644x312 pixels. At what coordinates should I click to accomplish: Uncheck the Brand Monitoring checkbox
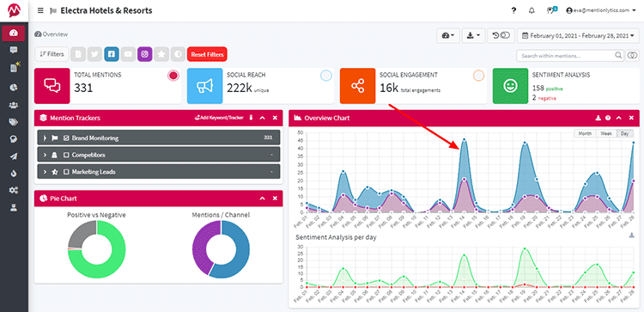(66, 138)
